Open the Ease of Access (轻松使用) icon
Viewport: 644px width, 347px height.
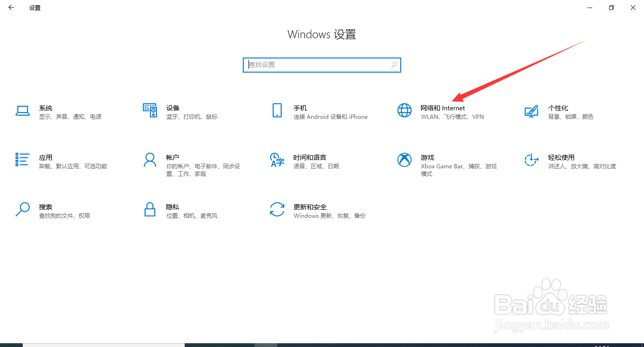click(532, 160)
